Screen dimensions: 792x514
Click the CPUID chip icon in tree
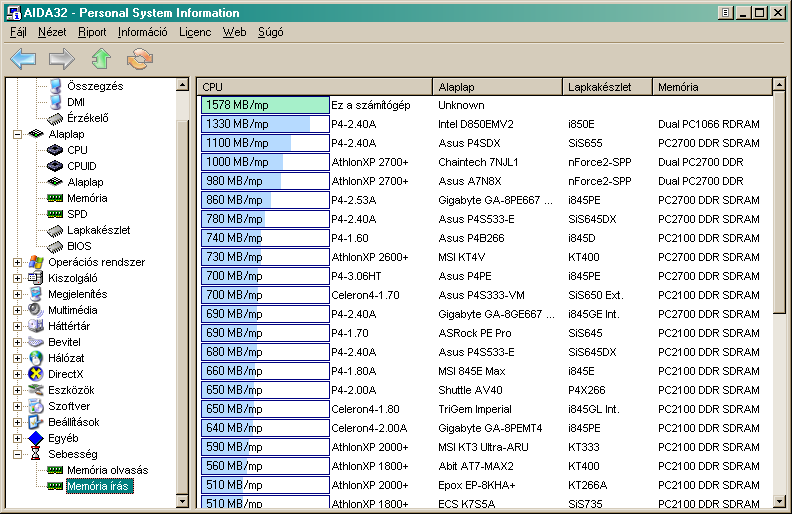point(55,166)
